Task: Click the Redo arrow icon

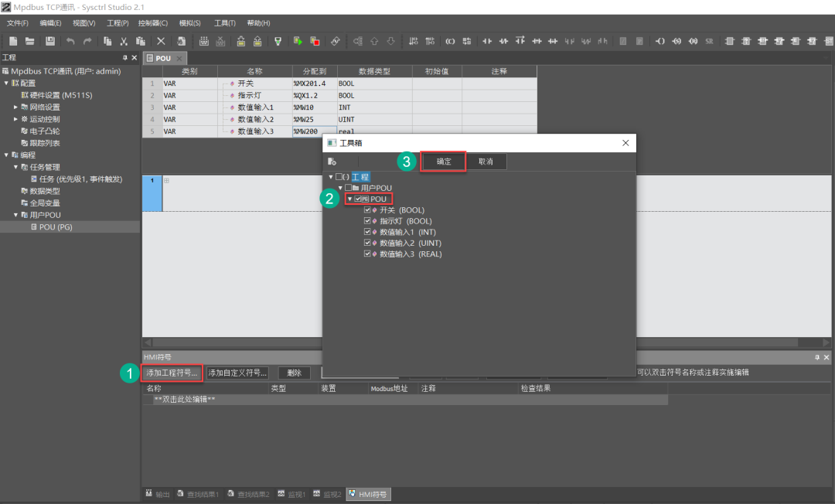Action: 87,41
